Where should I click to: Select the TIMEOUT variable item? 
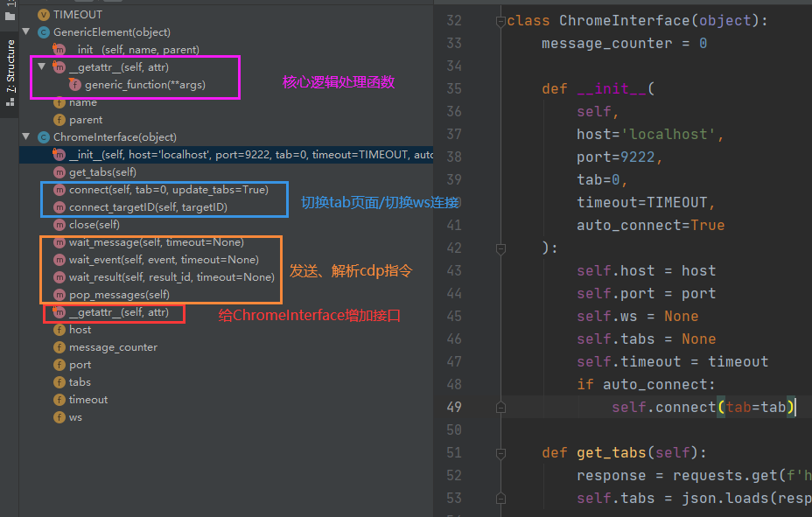tap(78, 15)
